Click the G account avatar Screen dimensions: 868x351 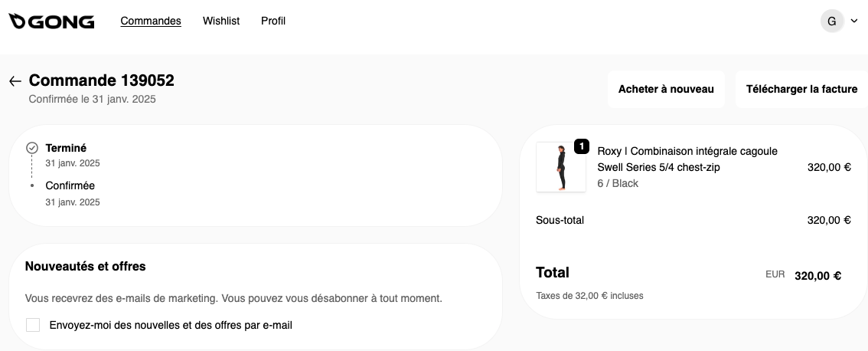coord(832,21)
